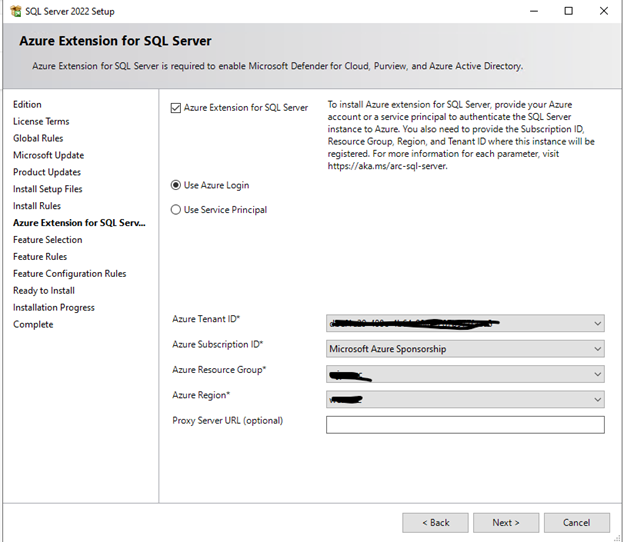Close the SQL Server 2022 Setup window
Screen dimensions: 624x542
604,11
